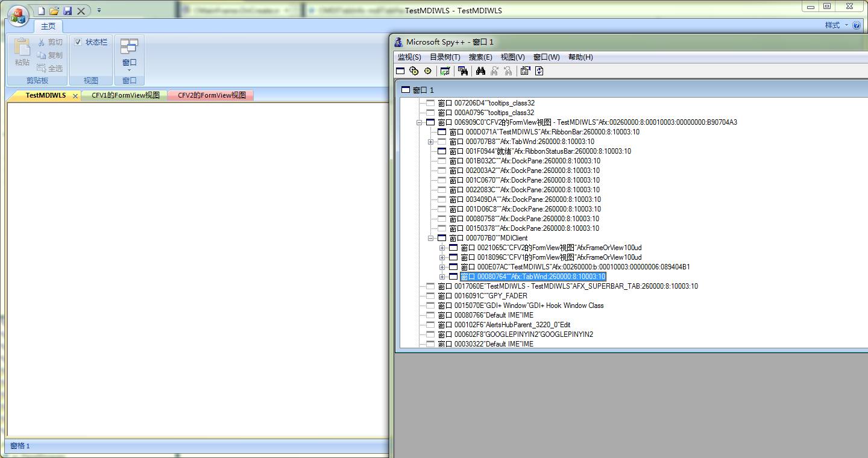Select the 主页 ribbon tab
Screen dimensions: 868x458
48,27
